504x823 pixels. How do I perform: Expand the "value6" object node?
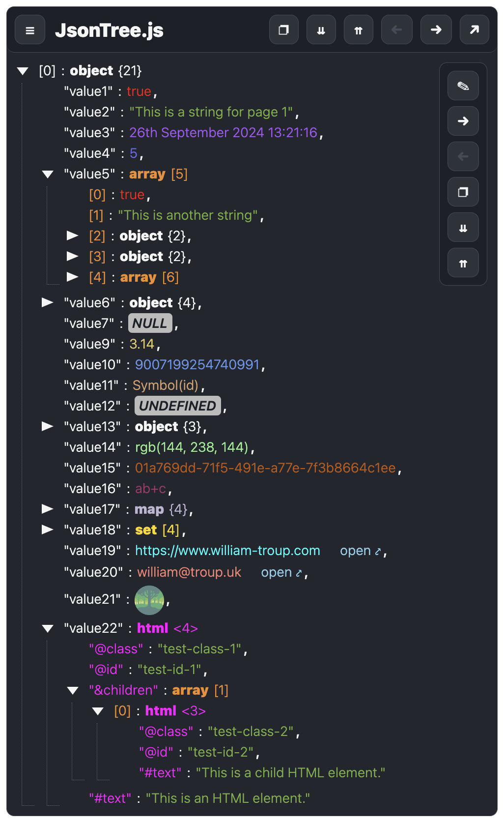48,303
